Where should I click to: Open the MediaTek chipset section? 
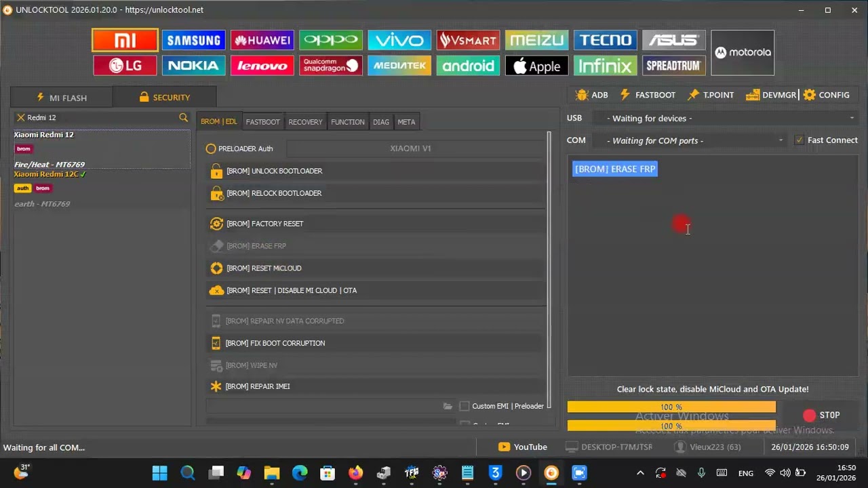tap(399, 66)
